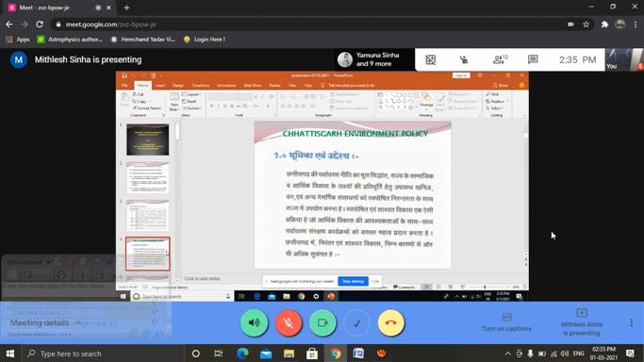The width and height of the screenshot is (644, 362).
Task: Click the green speaker audio button
Action: (x=255, y=323)
